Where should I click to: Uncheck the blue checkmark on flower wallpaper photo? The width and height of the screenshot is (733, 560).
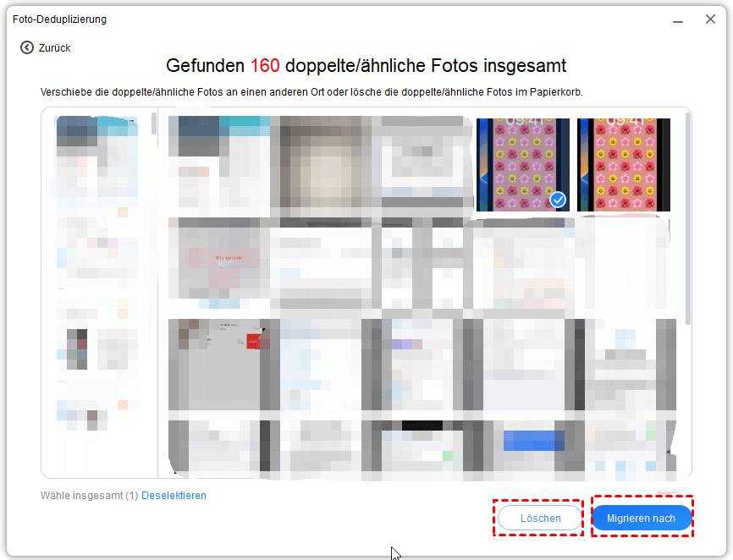[557, 200]
